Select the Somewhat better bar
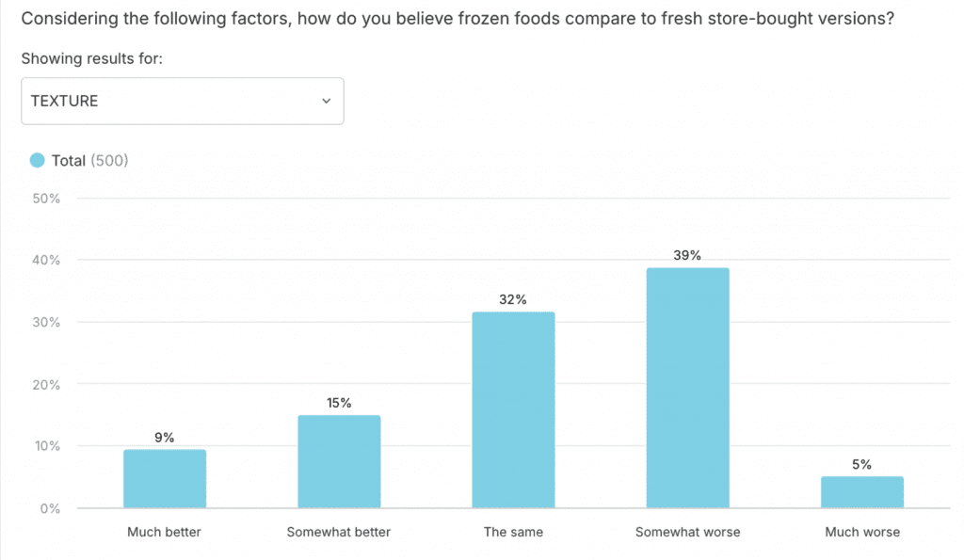 coord(339,461)
